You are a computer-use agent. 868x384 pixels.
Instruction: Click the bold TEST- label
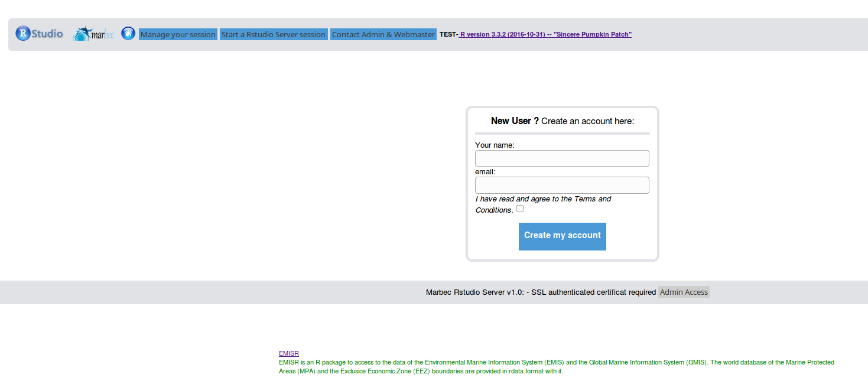coord(448,34)
